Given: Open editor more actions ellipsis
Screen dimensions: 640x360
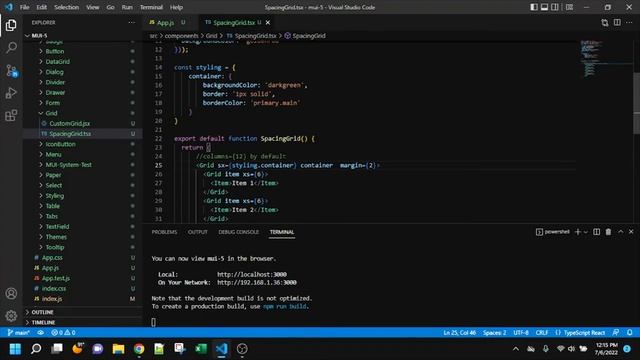Looking at the screenshot, I should 629,22.
